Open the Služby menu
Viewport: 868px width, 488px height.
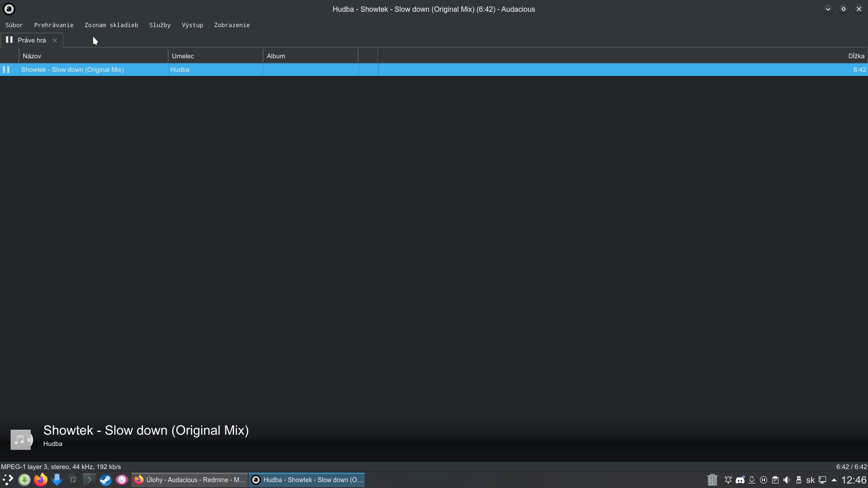160,25
